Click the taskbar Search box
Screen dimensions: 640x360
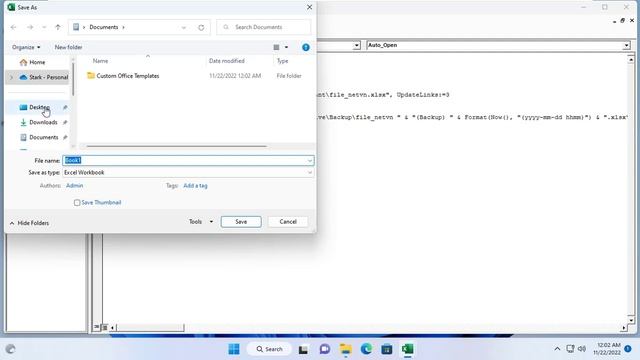click(x=269, y=349)
